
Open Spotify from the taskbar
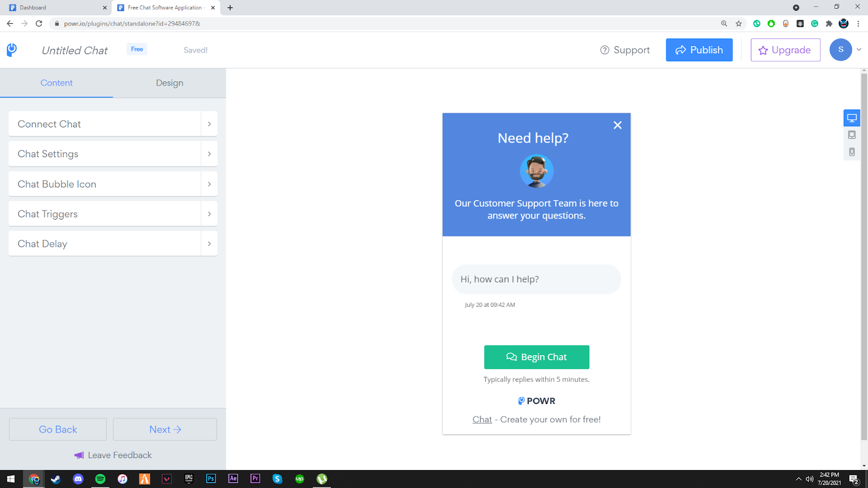pos(100,479)
